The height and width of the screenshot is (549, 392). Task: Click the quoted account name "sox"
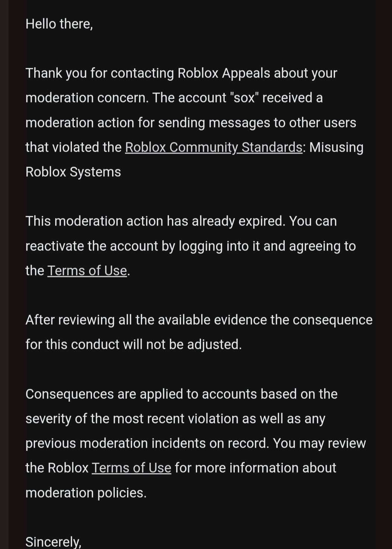tap(245, 98)
